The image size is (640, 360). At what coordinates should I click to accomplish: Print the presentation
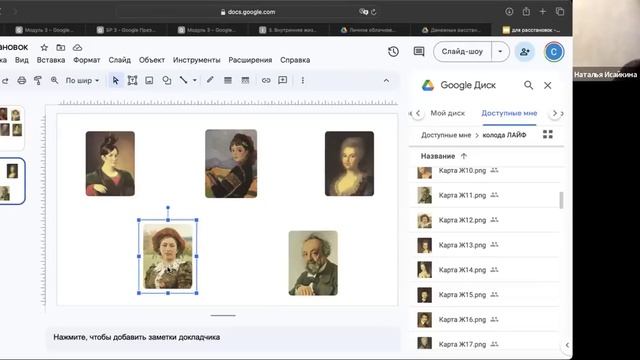point(22,81)
